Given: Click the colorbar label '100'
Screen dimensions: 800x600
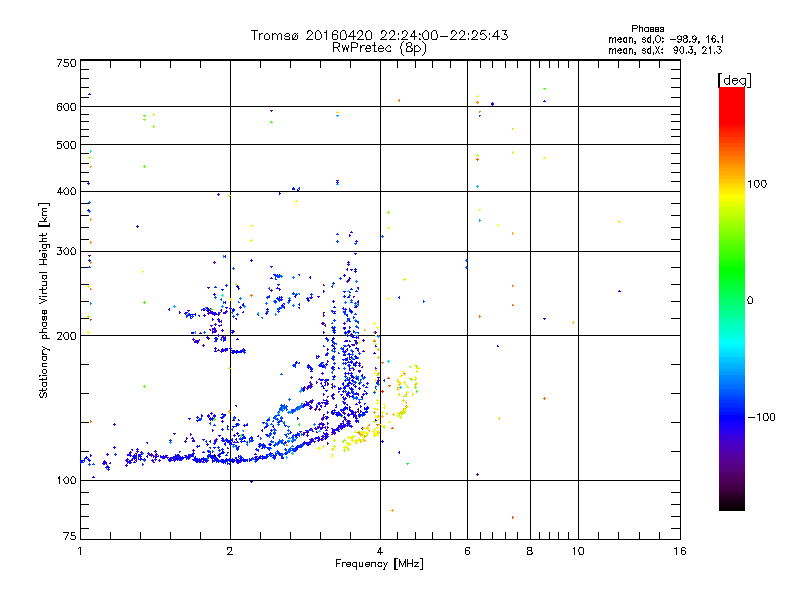Looking at the screenshot, I should point(757,184).
